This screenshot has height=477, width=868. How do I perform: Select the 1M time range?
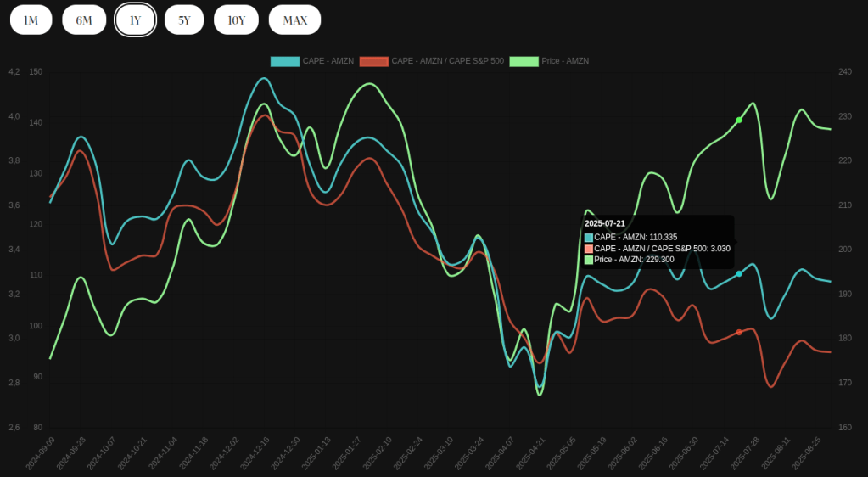[x=31, y=20]
